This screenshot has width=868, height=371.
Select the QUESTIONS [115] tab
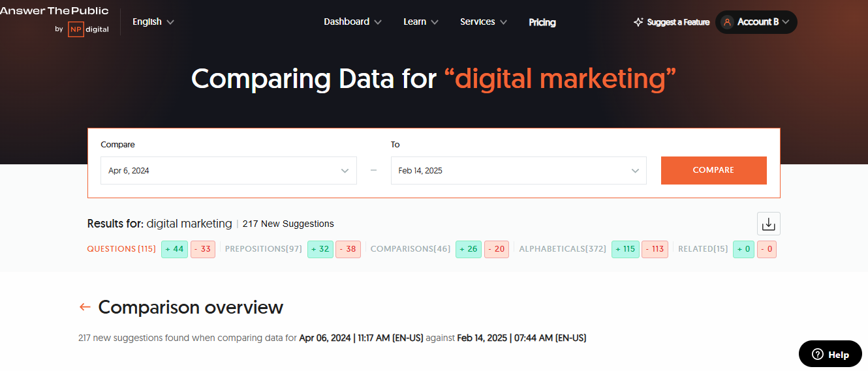[x=121, y=249]
